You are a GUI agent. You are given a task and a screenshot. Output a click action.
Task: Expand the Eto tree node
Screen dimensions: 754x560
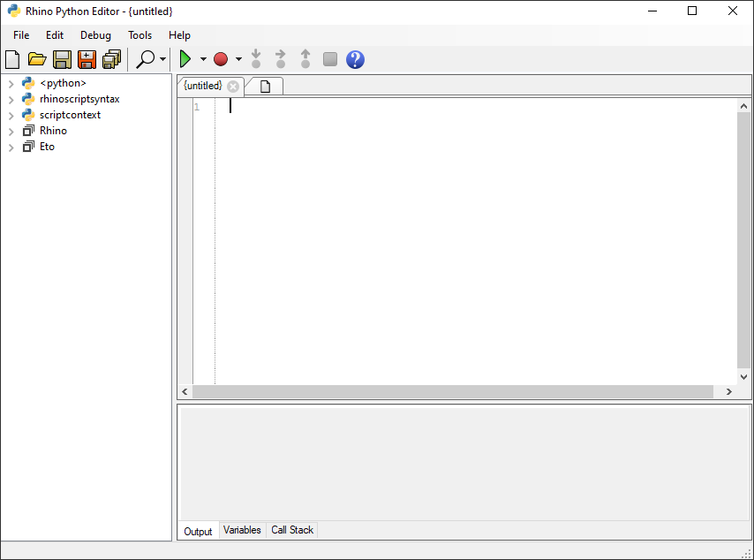pos(11,148)
